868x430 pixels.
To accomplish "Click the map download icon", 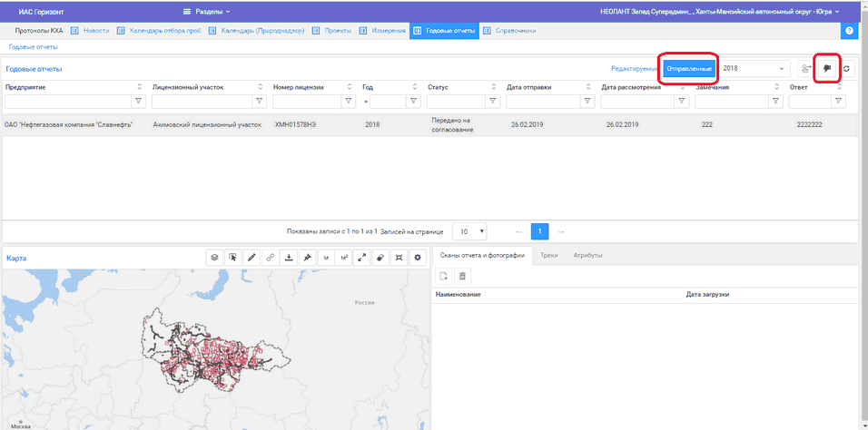I will tap(289, 258).
